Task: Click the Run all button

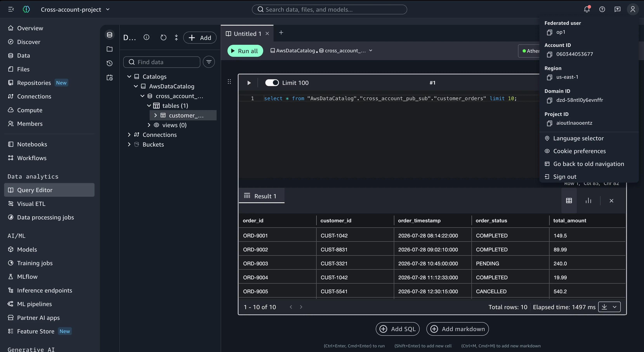Action: (x=245, y=51)
